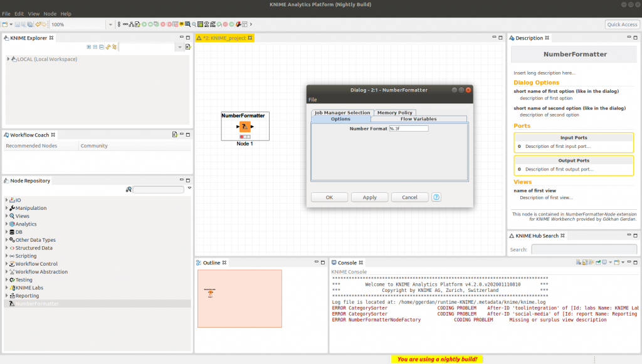
Task: Open the View menu
Action: pos(34,14)
